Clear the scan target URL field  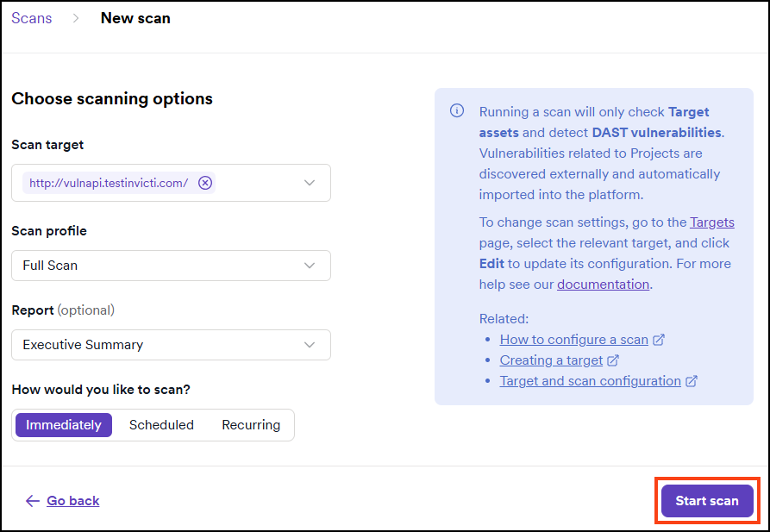pyautogui.click(x=205, y=183)
